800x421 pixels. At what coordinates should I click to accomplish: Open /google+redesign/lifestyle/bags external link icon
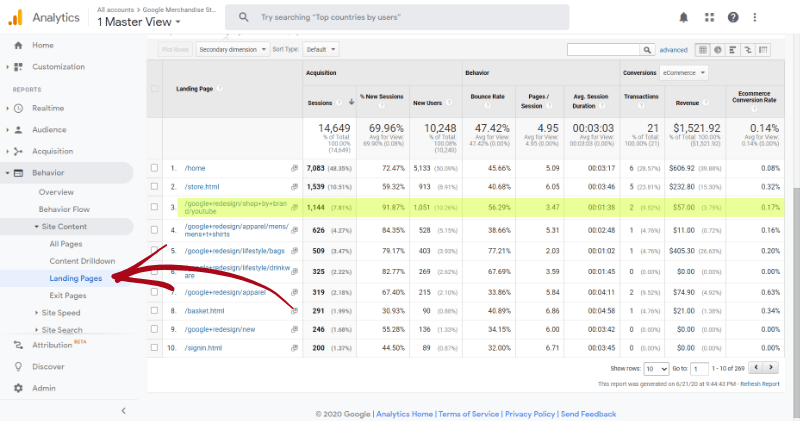click(294, 251)
